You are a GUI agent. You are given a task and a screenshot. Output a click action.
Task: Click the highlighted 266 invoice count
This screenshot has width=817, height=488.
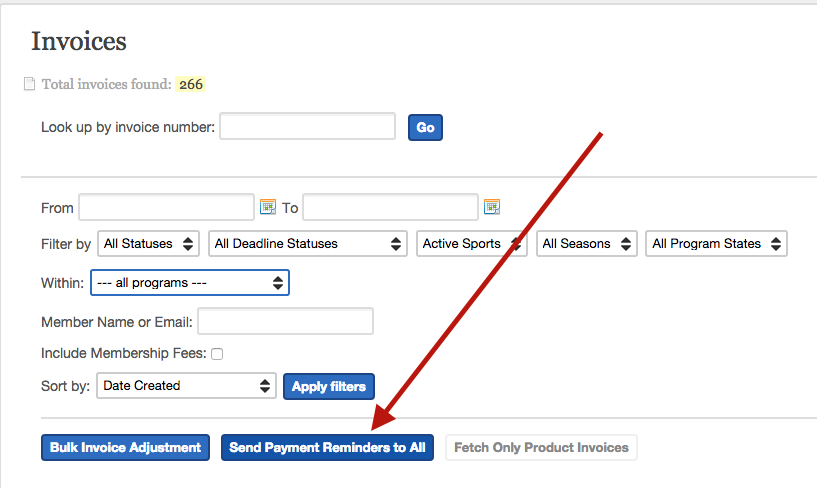(x=191, y=84)
